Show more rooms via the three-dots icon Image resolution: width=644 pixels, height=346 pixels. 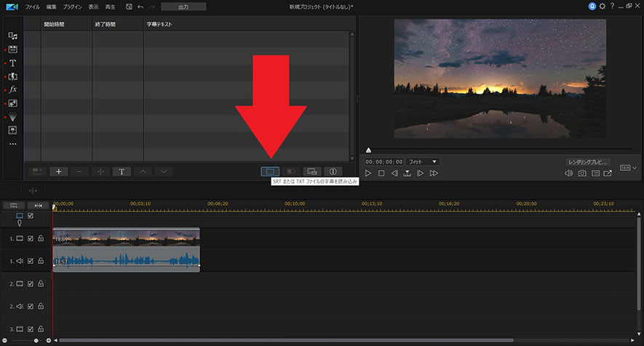click(12, 144)
